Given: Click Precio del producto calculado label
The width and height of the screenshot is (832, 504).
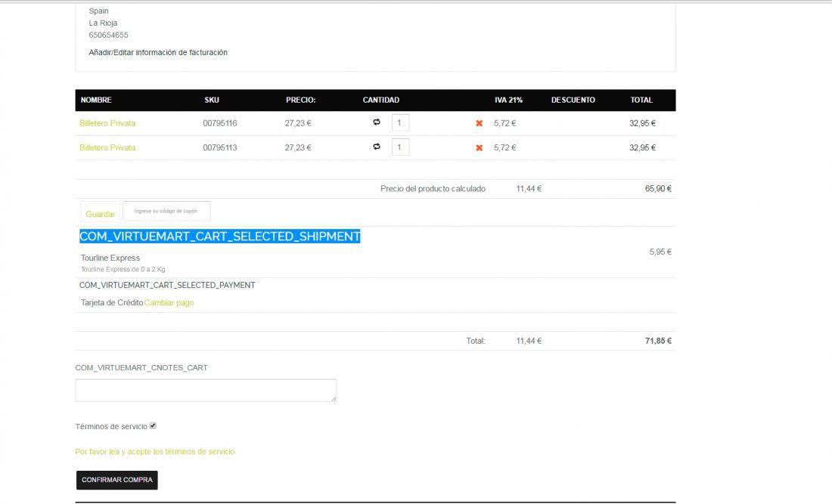Looking at the screenshot, I should pos(433,189).
